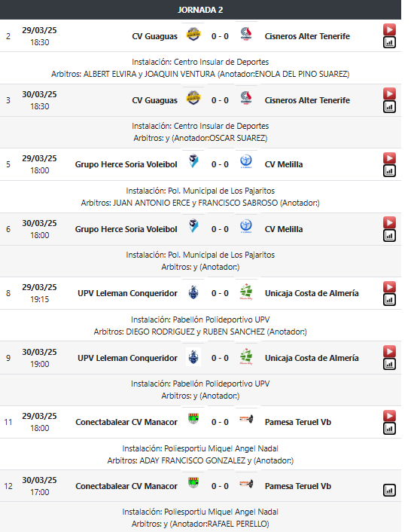Click Cisneros Alter Tenerife logo in match 3
Screen dimensions: 414x532
246,98
